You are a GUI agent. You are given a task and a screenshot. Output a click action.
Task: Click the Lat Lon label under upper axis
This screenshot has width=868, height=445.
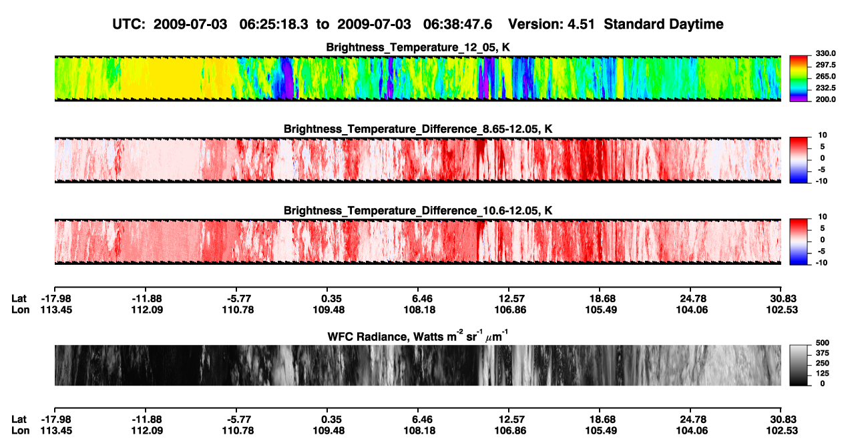click(20, 304)
